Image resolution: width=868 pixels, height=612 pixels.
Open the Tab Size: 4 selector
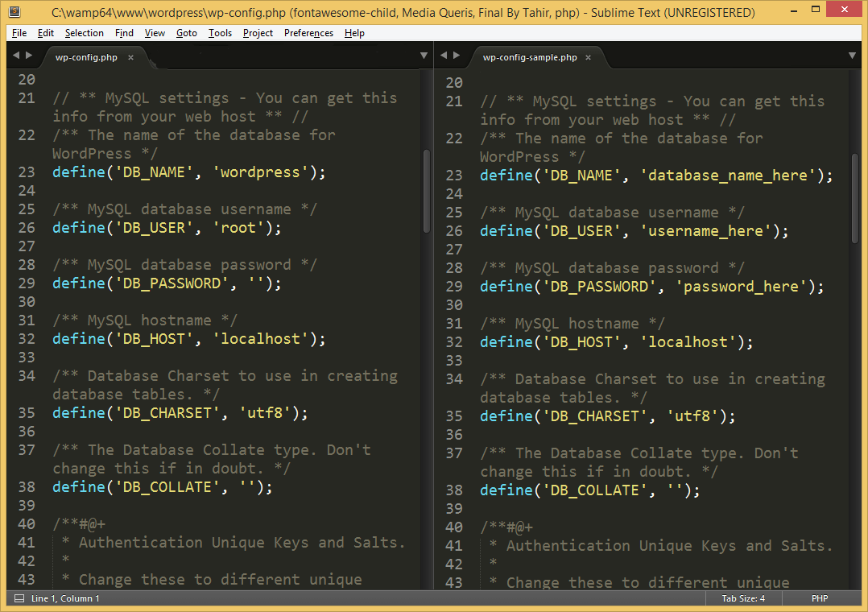743,598
